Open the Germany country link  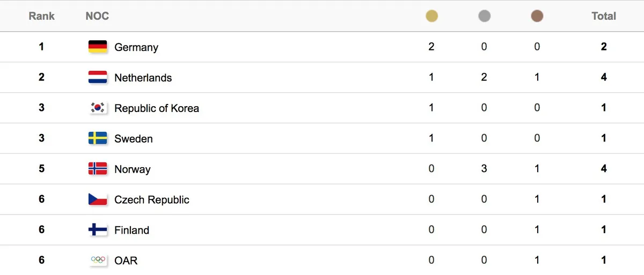136,47
